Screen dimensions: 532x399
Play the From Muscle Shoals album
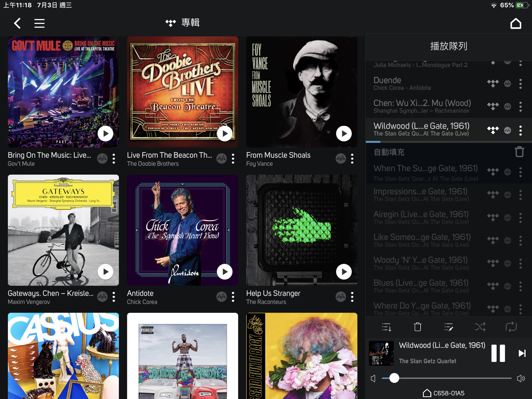(x=344, y=133)
